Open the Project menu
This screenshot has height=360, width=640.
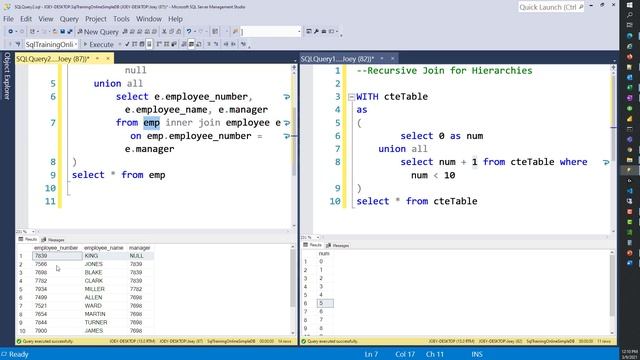pos(96,19)
